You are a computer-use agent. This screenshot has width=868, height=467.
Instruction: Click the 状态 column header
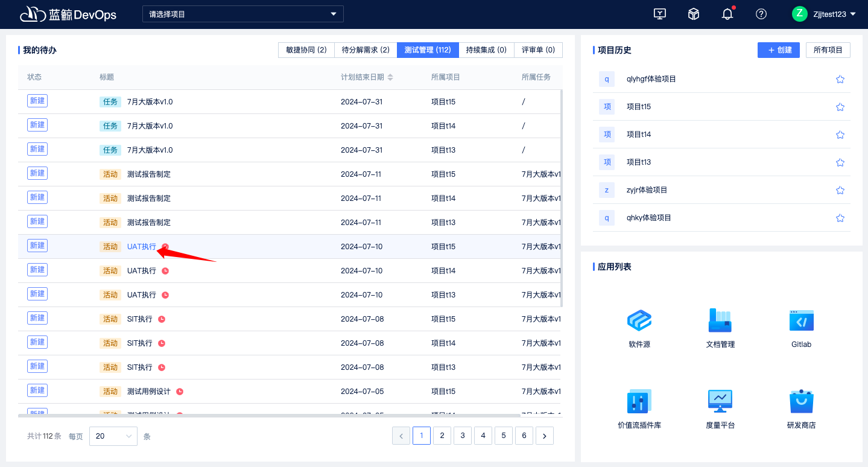(x=34, y=77)
